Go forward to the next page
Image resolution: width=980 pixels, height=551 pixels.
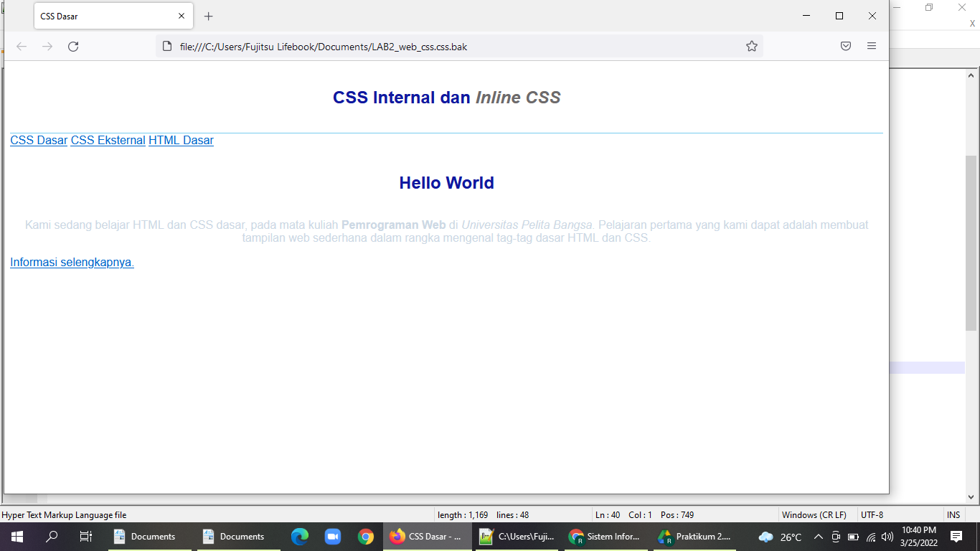coord(47,47)
